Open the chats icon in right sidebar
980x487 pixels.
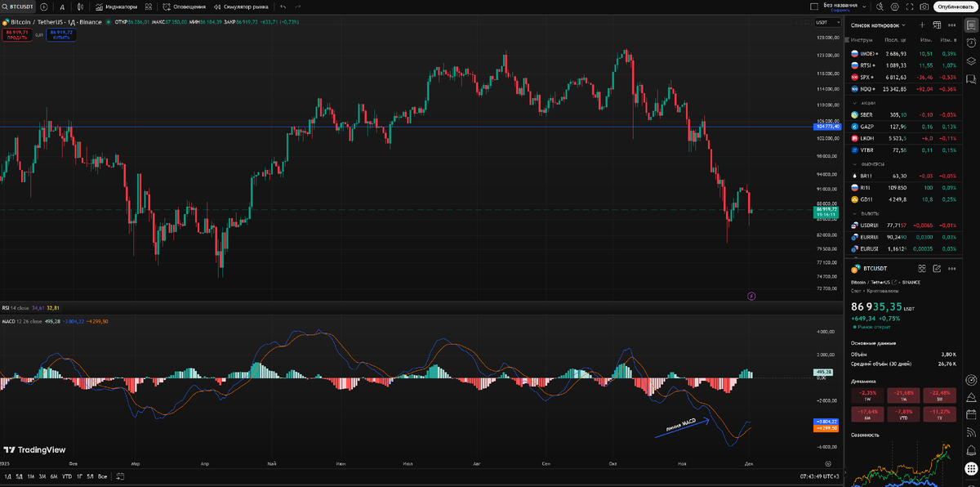[971, 79]
